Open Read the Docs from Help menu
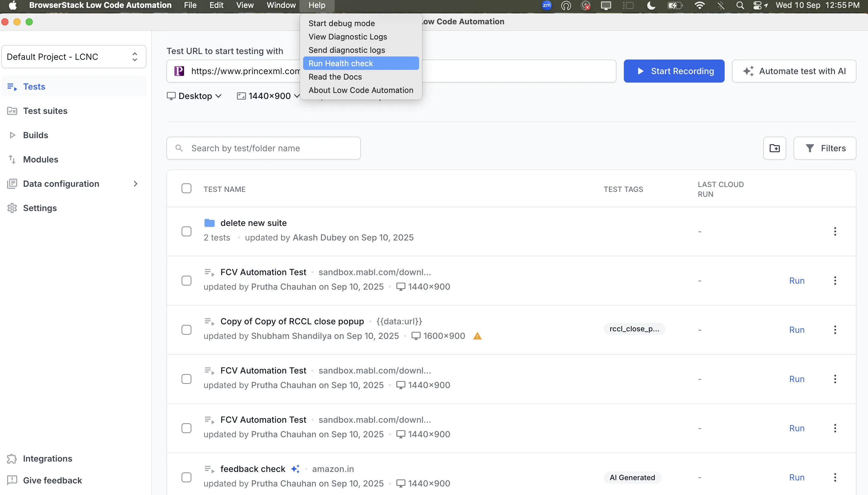 (361, 77)
